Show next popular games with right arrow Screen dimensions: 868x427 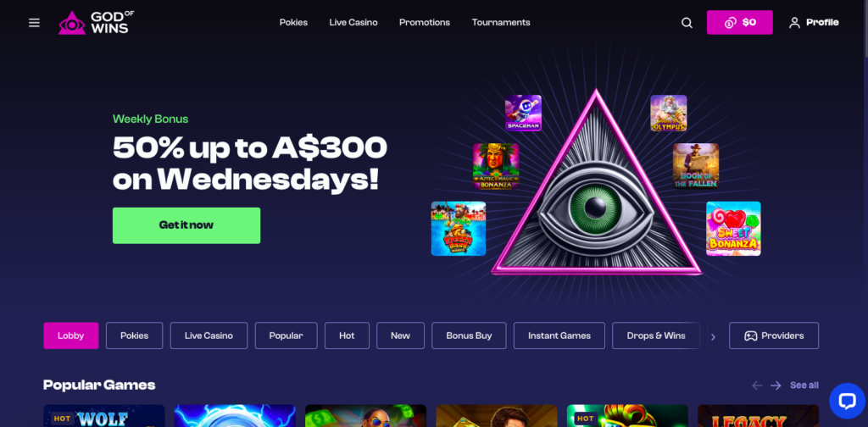pyautogui.click(x=776, y=385)
